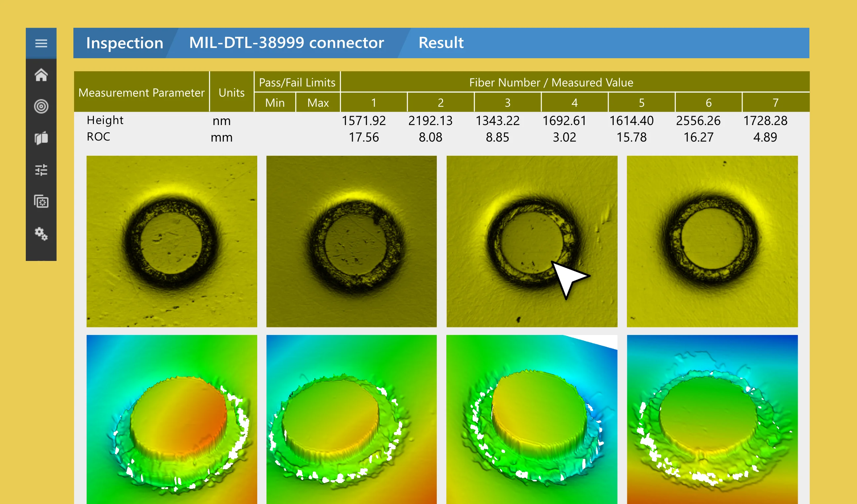Click the Min limit column header
The height and width of the screenshot is (504, 857).
275,103
